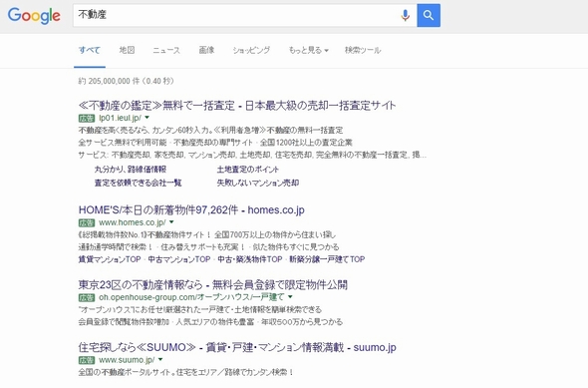The width and height of the screenshot is (588, 388).
Task: Open HOME'S 本日の新着物件 result title
Action: pos(191,209)
